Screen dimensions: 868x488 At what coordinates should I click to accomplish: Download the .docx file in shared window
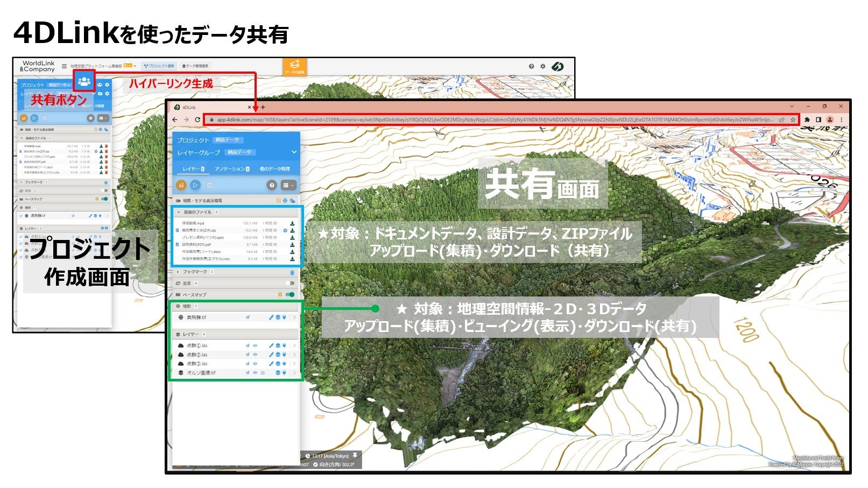(x=292, y=251)
